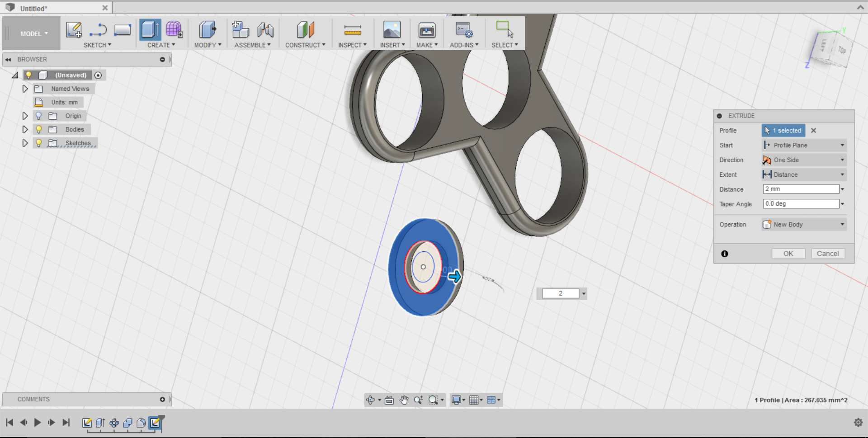The width and height of the screenshot is (868, 438).
Task: Open the INSPECT menu
Action: tap(352, 45)
